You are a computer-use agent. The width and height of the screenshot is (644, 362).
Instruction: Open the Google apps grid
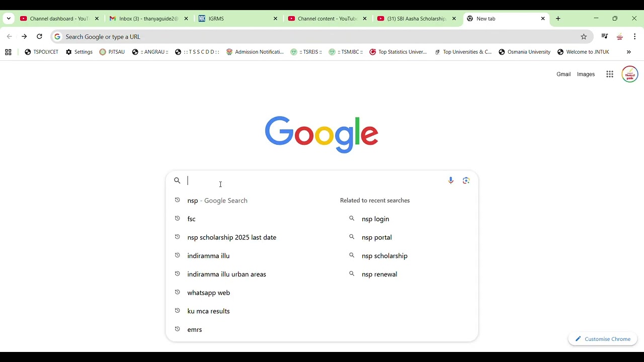(x=610, y=74)
